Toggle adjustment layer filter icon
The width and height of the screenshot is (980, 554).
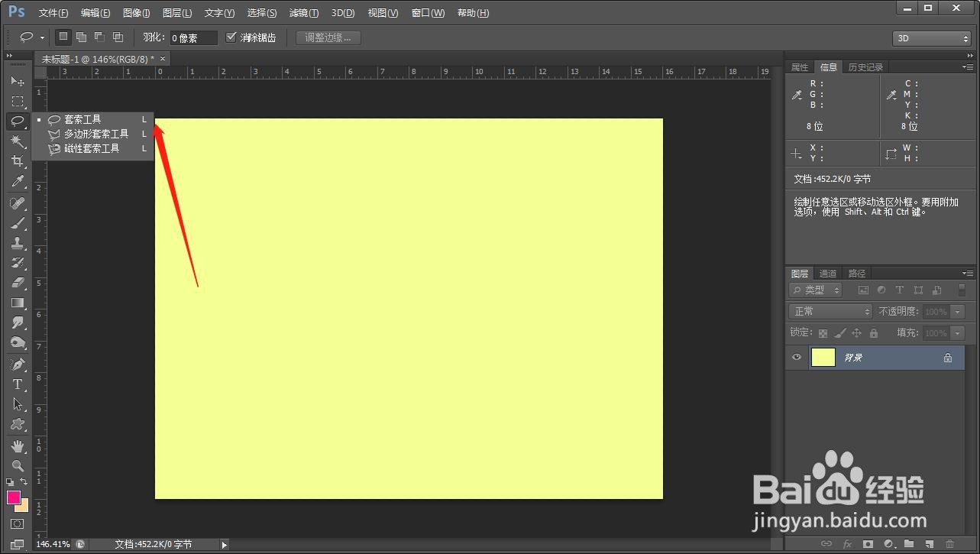pyautogui.click(x=881, y=290)
